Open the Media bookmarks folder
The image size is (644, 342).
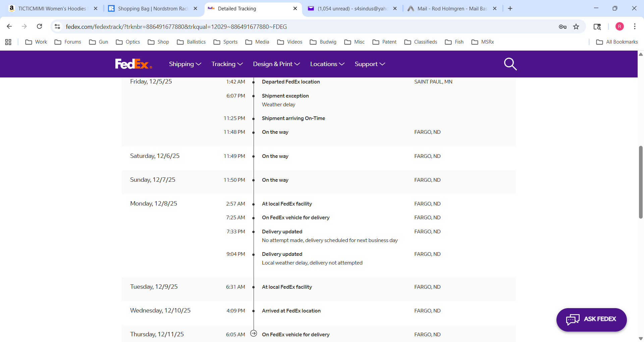coord(257,42)
